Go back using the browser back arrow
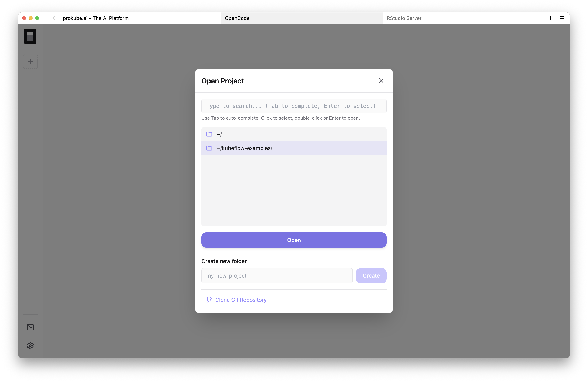Image resolution: width=588 pixels, height=382 pixels. (54, 18)
